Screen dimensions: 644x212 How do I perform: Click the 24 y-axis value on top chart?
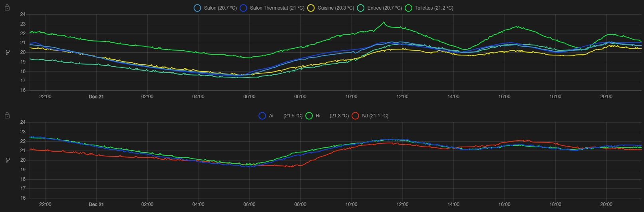(23, 14)
